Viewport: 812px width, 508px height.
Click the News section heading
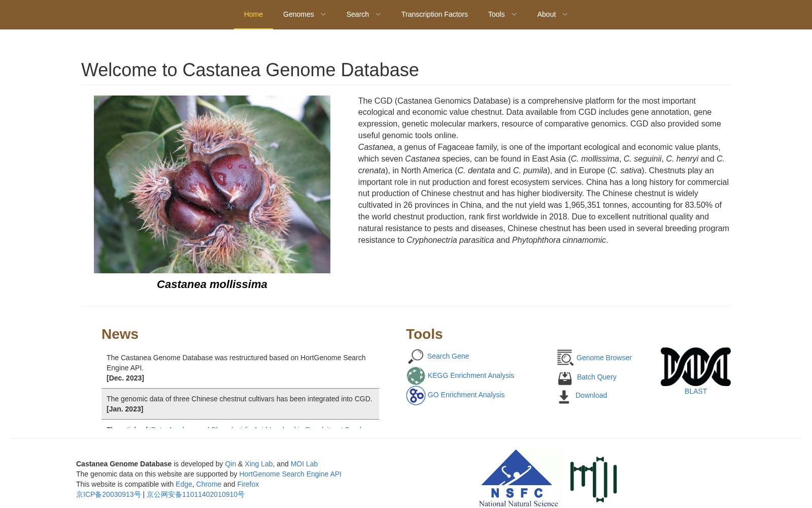click(x=120, y=334)
